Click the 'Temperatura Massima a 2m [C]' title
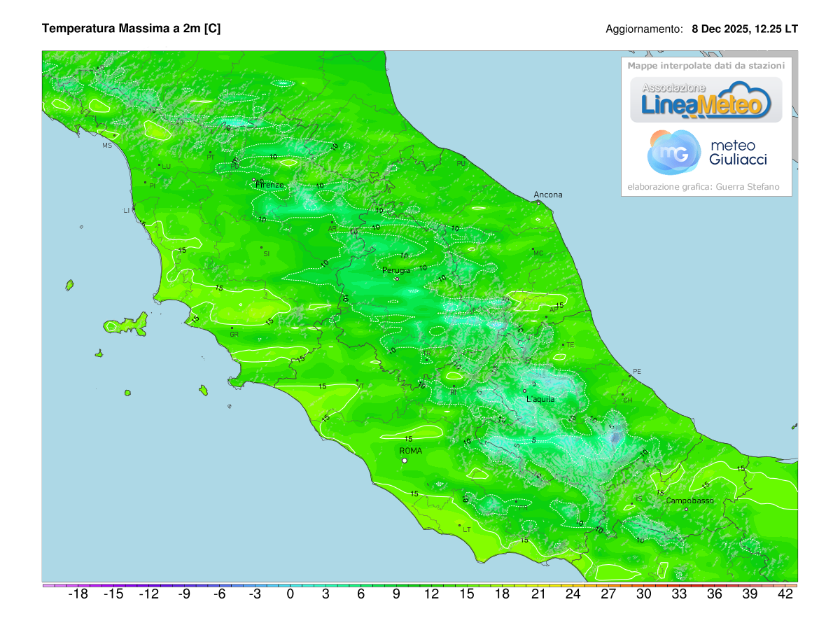Viewport: 840px width, 630px height. tap(132, 29)
